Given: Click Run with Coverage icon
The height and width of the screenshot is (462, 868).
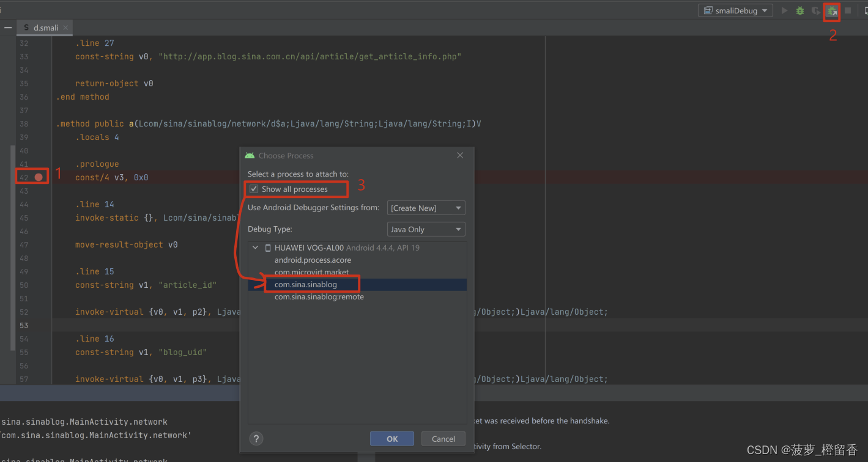Looking at the screenshot, I should click(815, 10).
